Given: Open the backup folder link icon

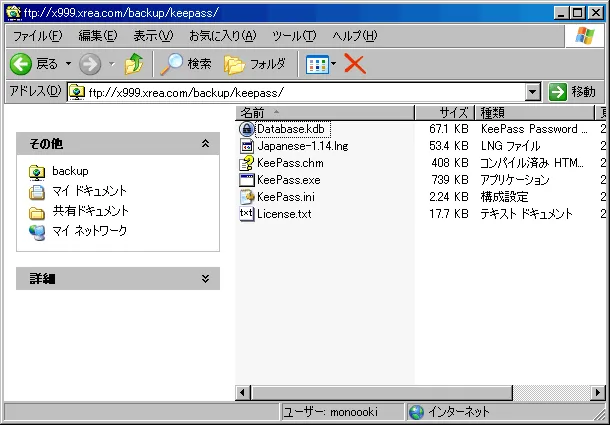Looking at the screenshot, I should click(x=37, y=172).
